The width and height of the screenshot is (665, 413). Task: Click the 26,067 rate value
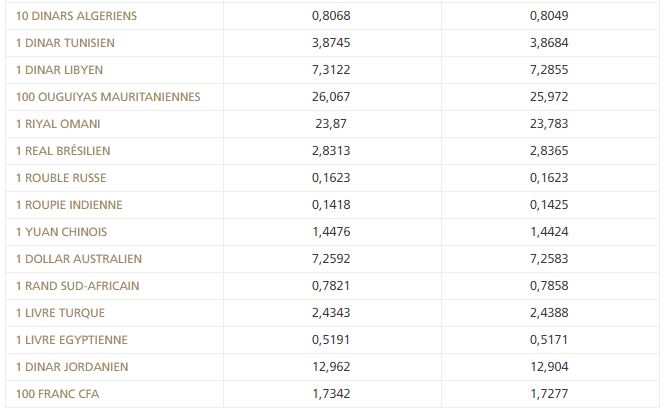(x=332, y=98)
